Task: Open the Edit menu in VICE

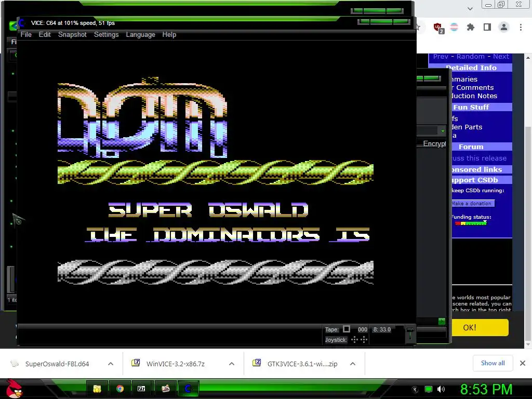Action: [x=45, y=35]
